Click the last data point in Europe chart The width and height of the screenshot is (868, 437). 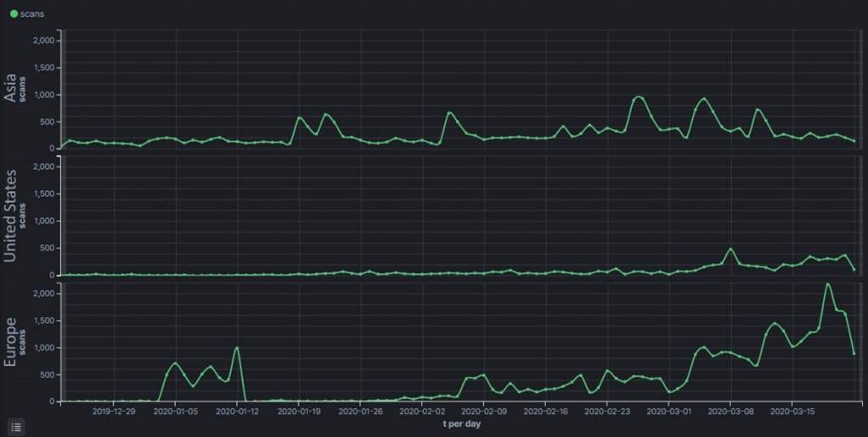point(854,353)
